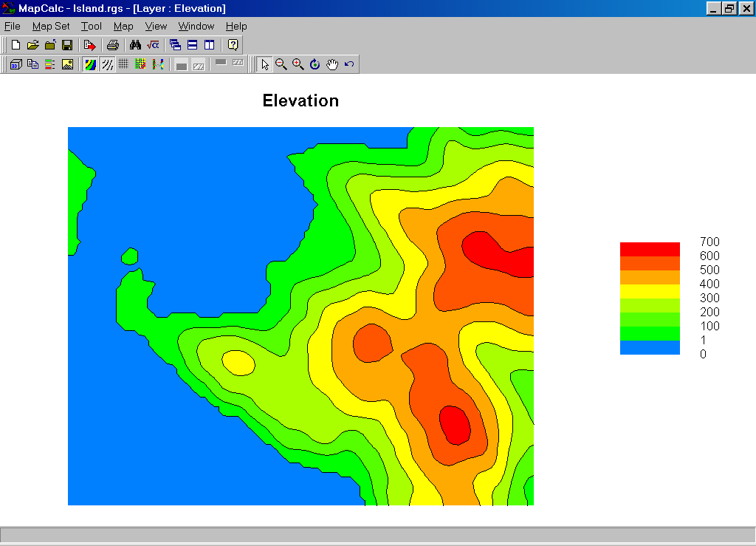The image size is (756, 546).
Task: Click the orange-red legend swatch below red
Action: pos(650,263)
